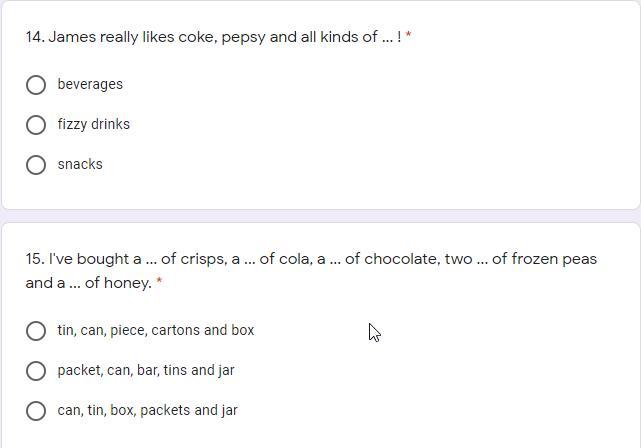Click the red required asterisk after 'of honey.'
The height and width of the screenshot is (448, 641).
point(159,283)
